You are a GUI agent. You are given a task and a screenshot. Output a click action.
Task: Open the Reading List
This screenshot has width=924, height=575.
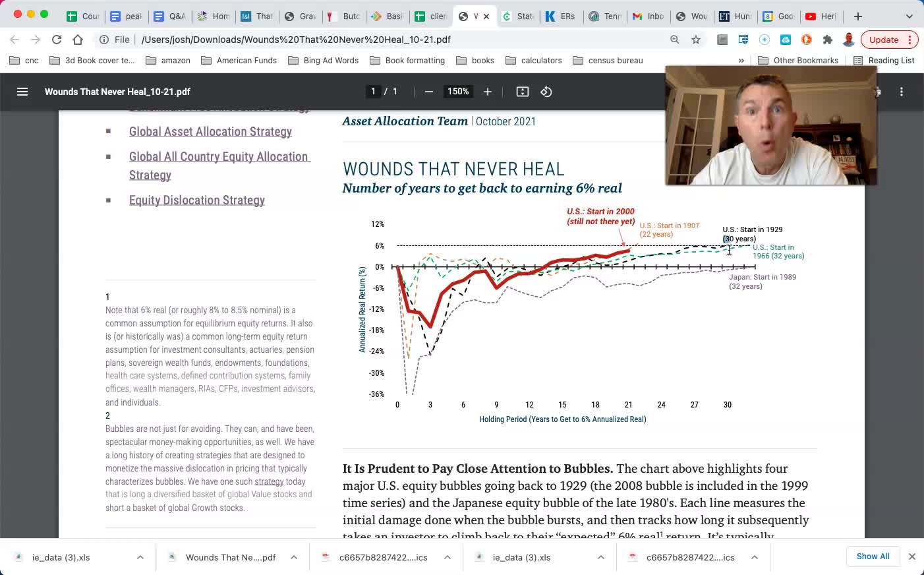click(884, 61)
